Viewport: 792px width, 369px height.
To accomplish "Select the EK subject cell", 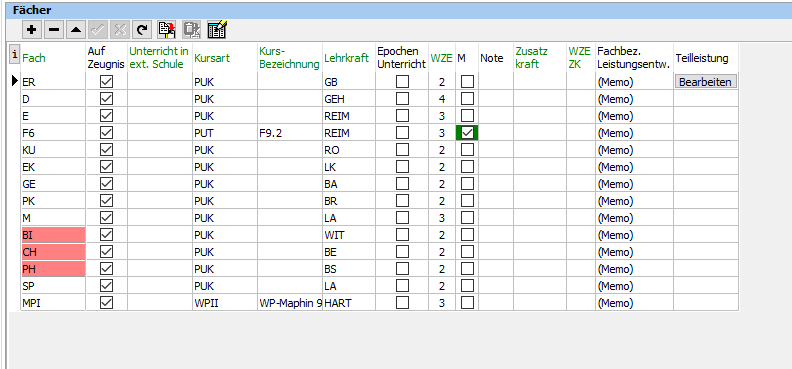I will click(54, 167).
